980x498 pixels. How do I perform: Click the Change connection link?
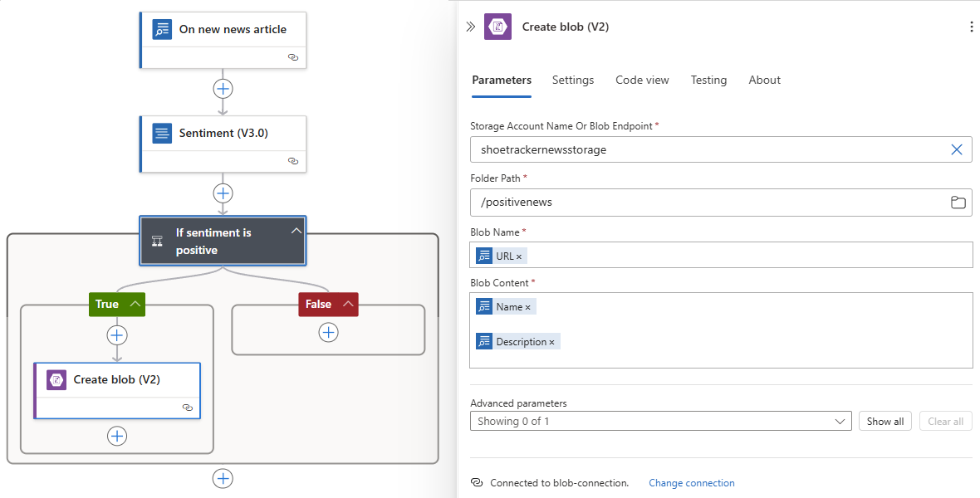692,482
